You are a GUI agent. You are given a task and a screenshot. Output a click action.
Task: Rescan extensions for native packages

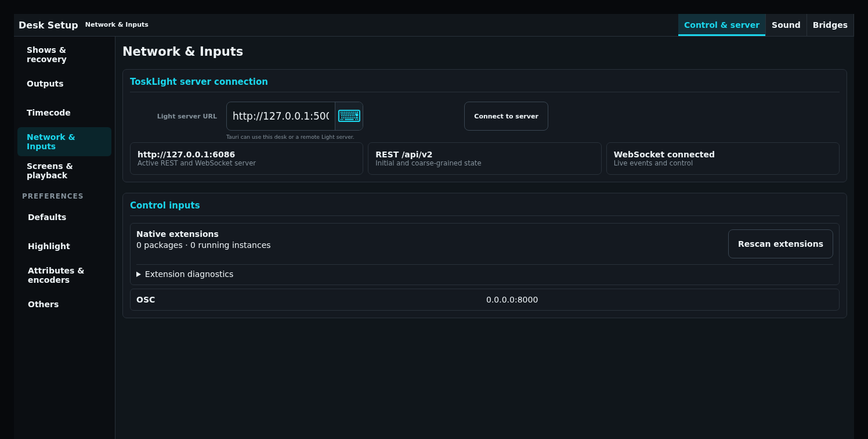[x=780, y=244]
